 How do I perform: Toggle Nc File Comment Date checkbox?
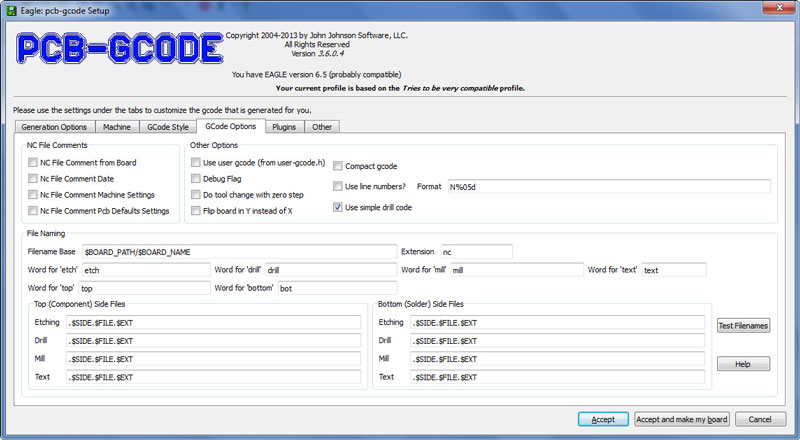33,179
